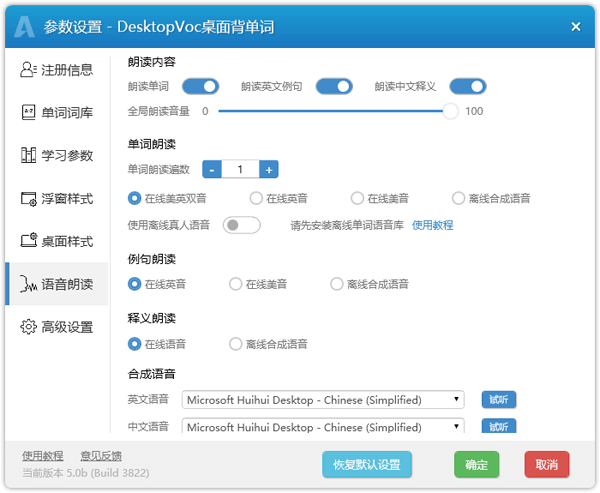Select the 桌面样式 section

(x=57, y=241)
